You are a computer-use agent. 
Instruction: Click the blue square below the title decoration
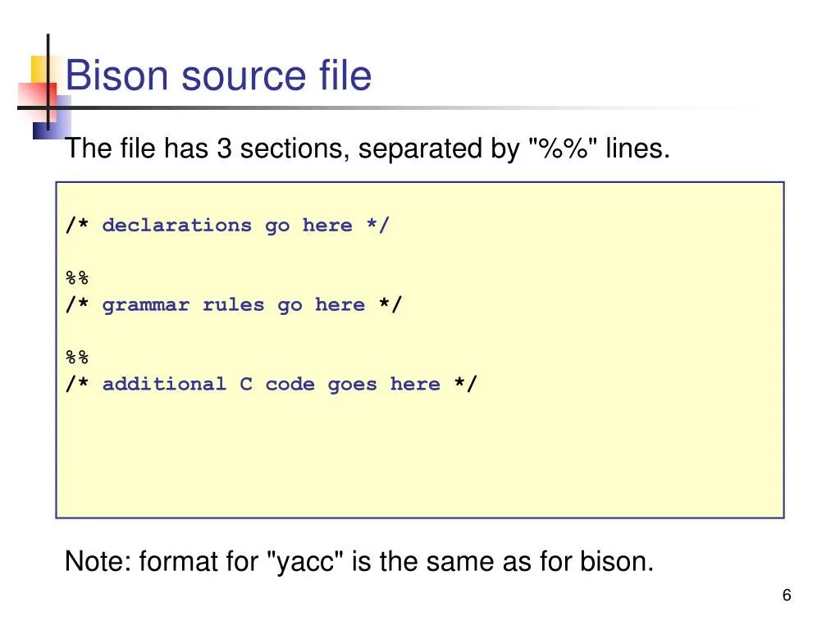[x=41, y=130]
